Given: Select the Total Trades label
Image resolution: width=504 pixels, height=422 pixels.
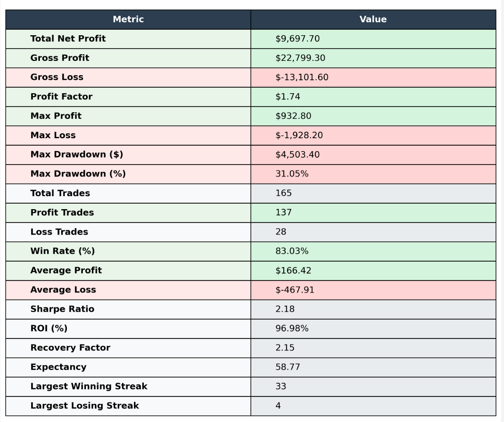Looking at the screenshot, I should point(60,193).
